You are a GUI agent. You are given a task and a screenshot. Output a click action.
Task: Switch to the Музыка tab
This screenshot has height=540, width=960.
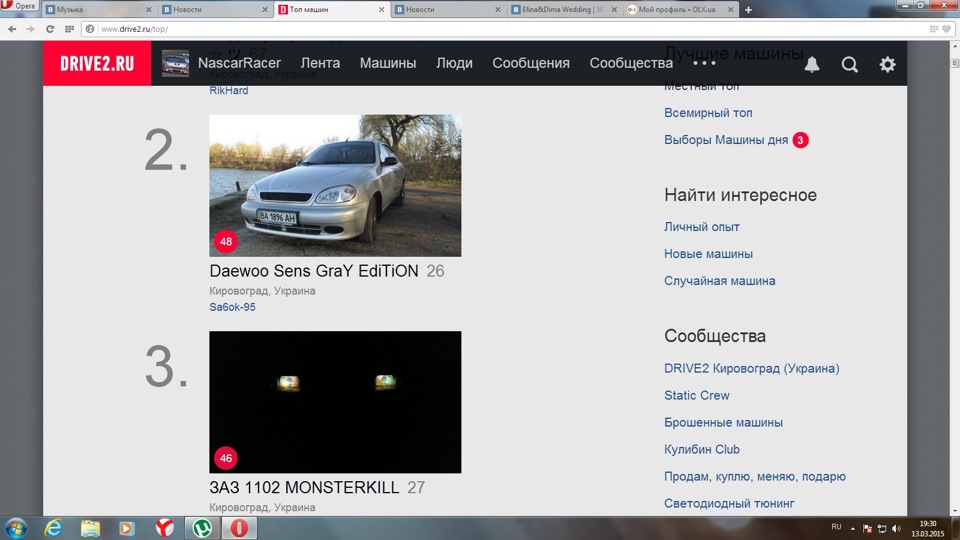pos(98,9)
